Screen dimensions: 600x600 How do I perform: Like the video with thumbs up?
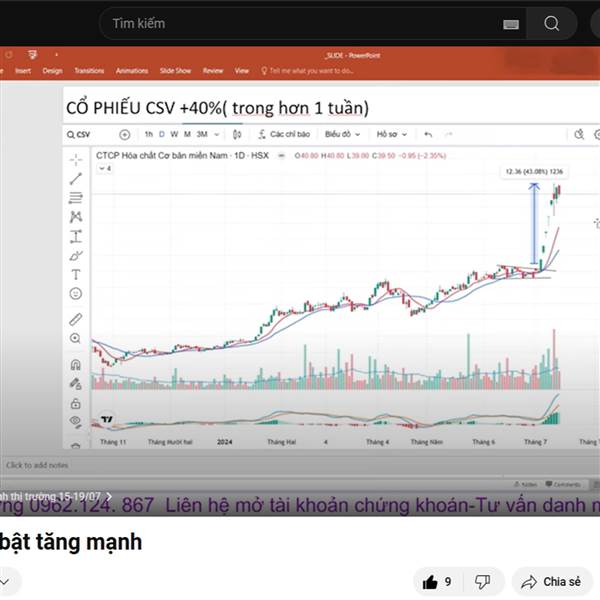point(437,582)
